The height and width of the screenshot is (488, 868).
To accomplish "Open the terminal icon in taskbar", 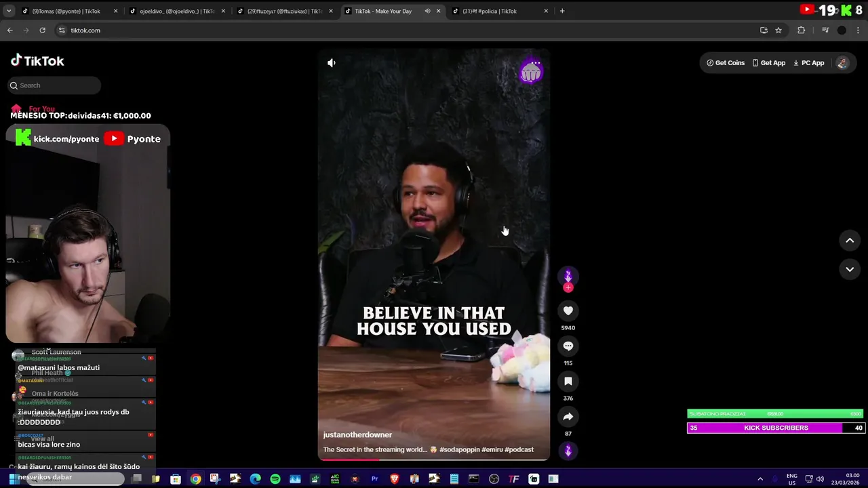I will click(x=474, y=479).
